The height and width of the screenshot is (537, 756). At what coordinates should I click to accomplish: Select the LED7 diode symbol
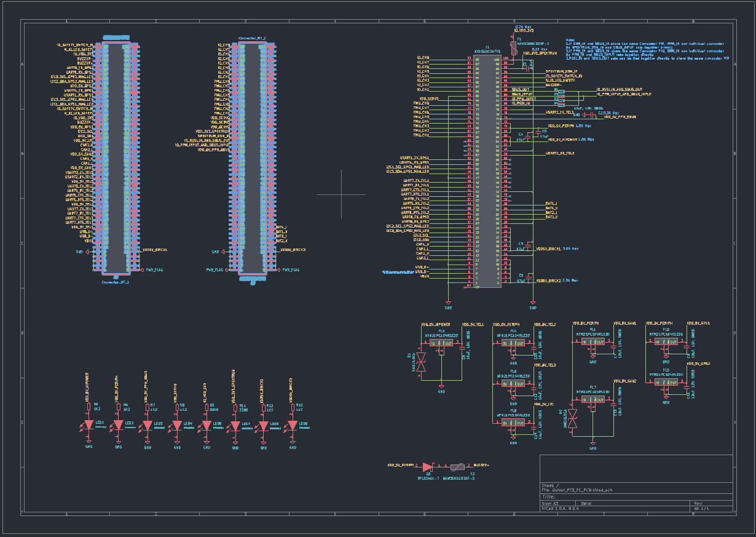(235, 426)
